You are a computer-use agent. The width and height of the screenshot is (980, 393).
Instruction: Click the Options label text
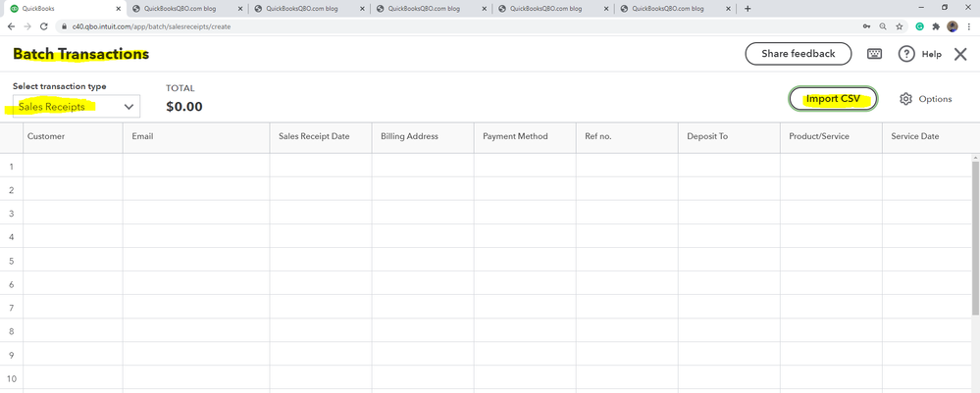pos(935,99)
